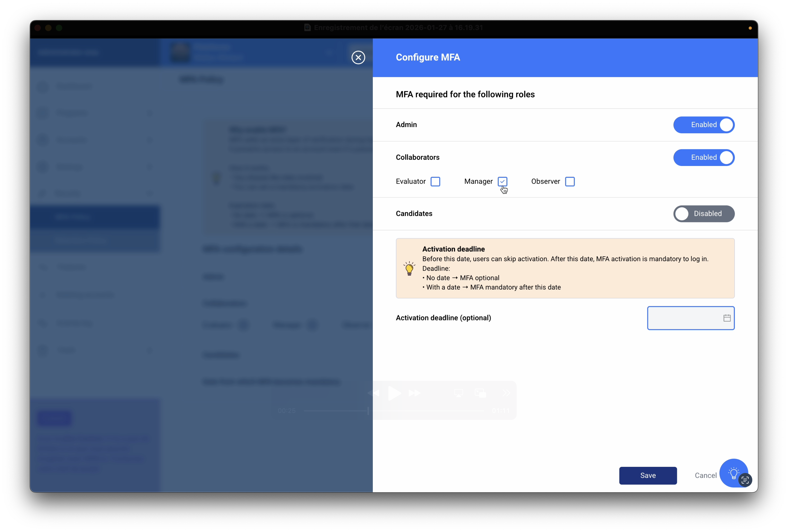Click Save to apply MFA configuration

648,475
